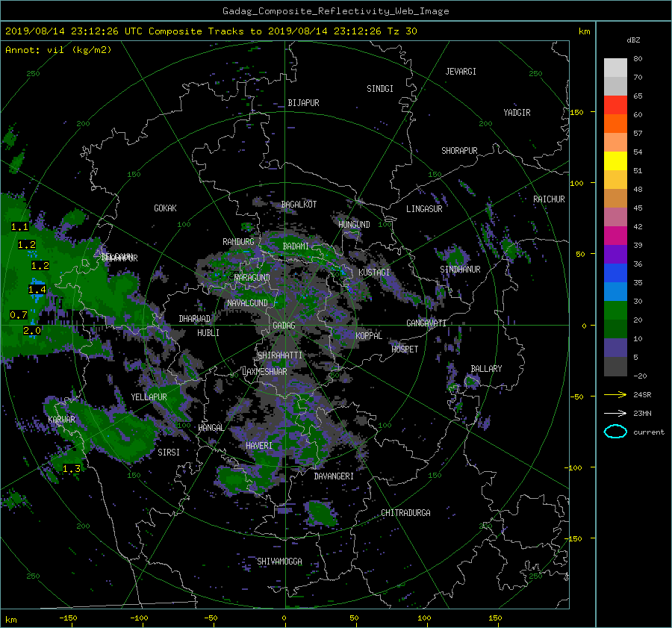Click the HANGAL city label
This screenshot has width=672, height=628.
click(x=211, y=428)
